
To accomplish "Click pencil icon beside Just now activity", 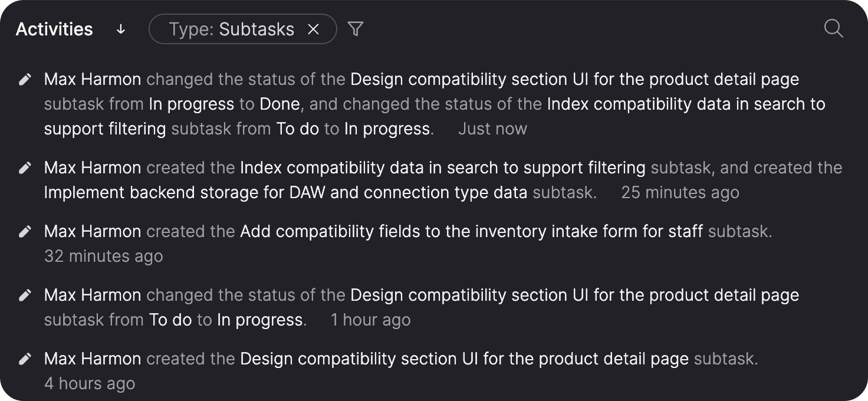I will (x=25, y=80).
